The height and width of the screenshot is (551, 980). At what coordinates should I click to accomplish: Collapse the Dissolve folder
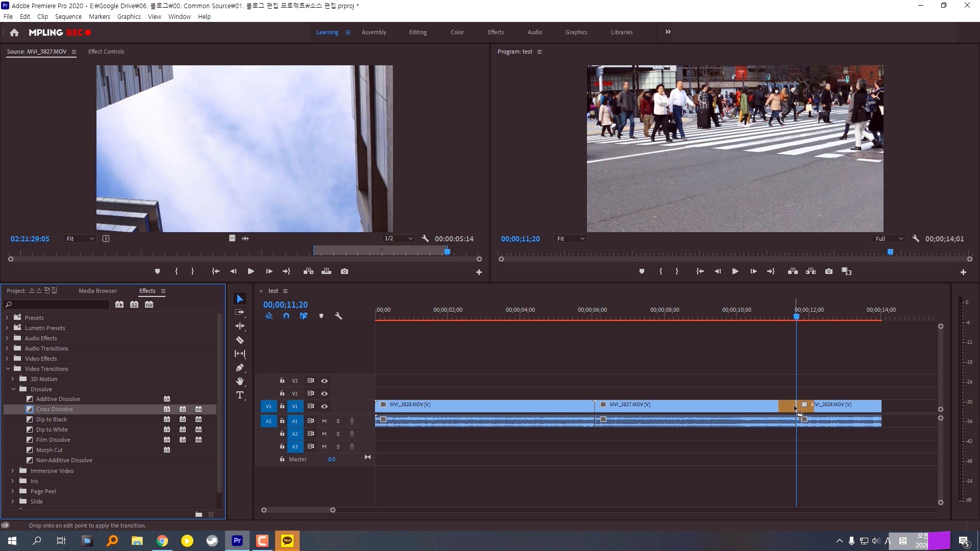point(13,389)
